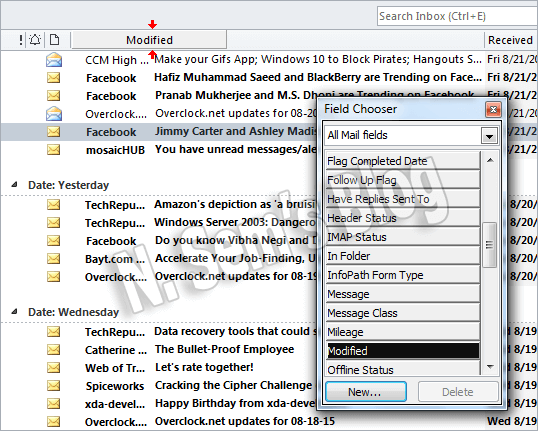
Task: Click envelope icon of Bayt.com email
Action: [x=54, y=259]
